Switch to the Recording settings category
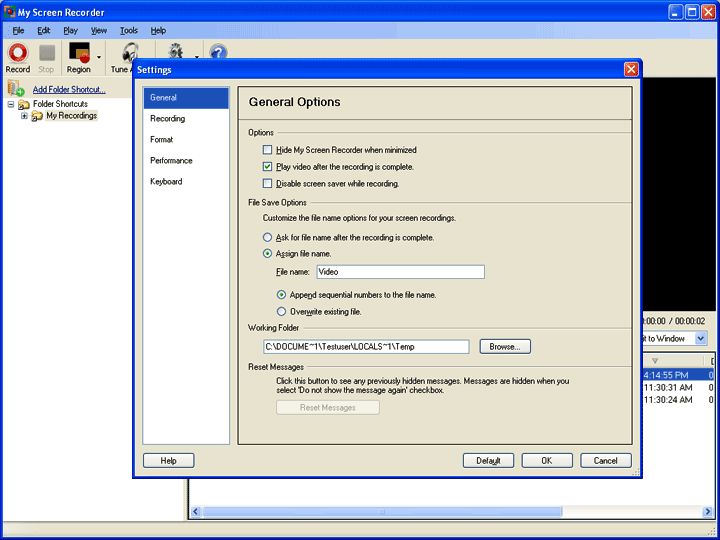 (168, 119)
